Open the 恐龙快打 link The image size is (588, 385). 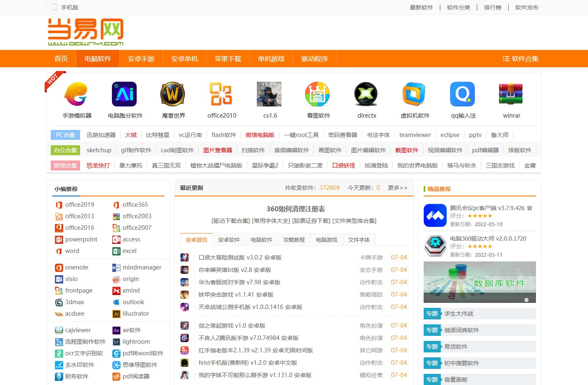coord(98,165)
